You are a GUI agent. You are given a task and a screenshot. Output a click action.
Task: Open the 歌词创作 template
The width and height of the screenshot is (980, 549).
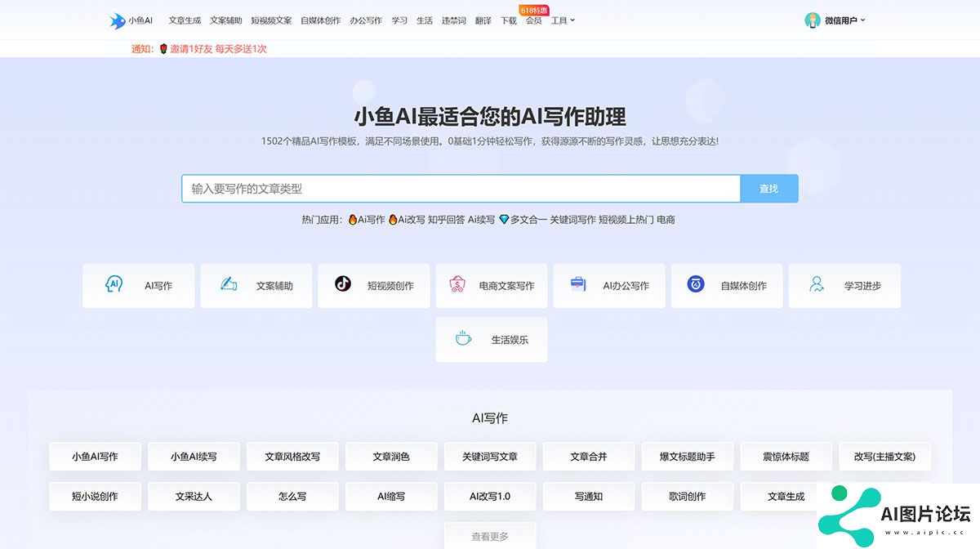(688, 496)
